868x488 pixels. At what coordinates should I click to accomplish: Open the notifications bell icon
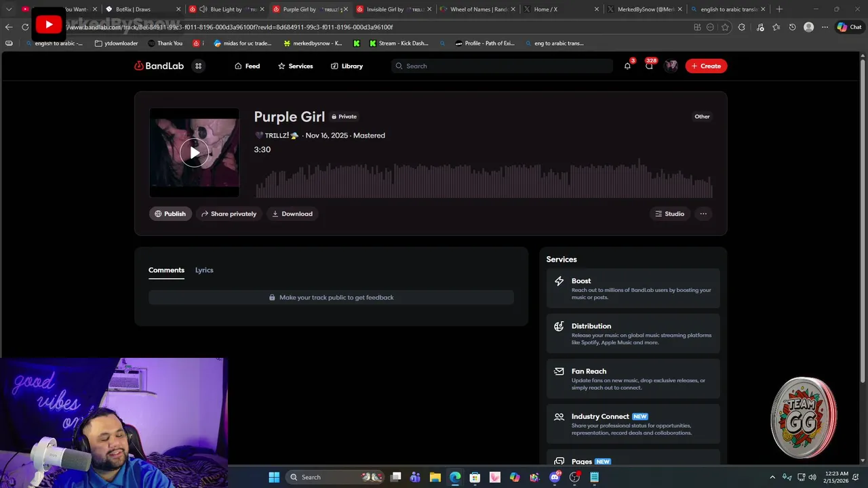point(627,66)
